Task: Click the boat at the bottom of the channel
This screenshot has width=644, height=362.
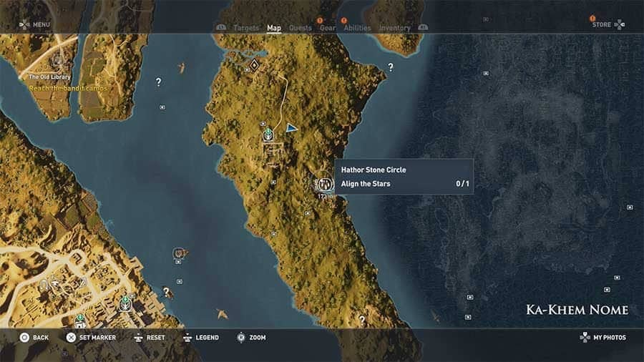Action: coord(223,314)
